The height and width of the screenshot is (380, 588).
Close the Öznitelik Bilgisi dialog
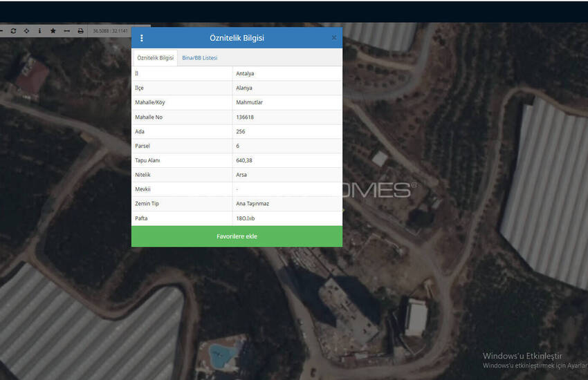[334, 38]
